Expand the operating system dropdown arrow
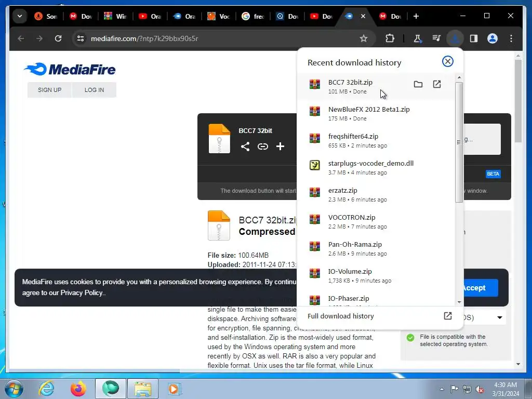This screenshot has height=399, width=532. coord(500,317)
